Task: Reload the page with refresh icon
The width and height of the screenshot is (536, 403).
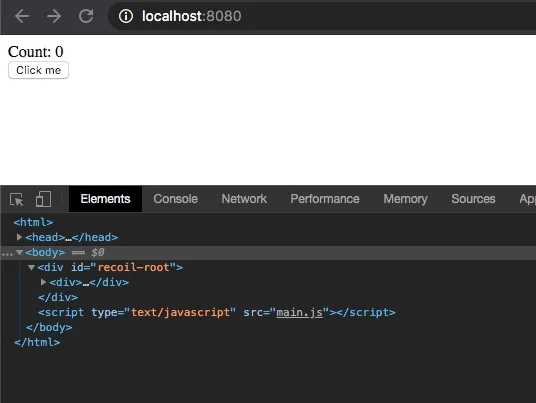Action: pos(86,16)
